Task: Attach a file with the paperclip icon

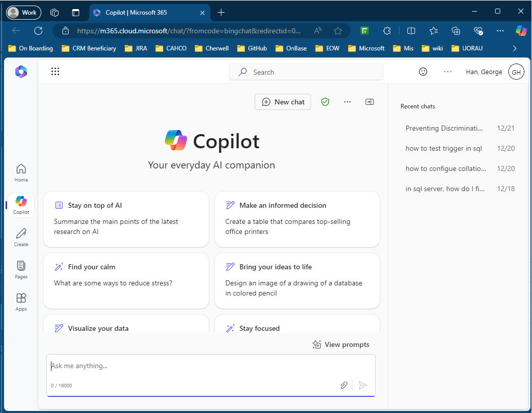Action: pos(344,385)
